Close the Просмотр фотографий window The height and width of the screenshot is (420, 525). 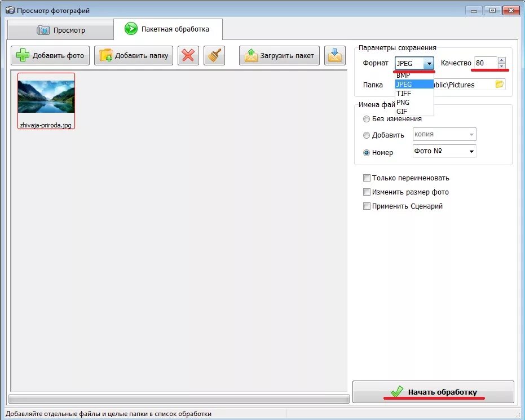pos(511,11)
